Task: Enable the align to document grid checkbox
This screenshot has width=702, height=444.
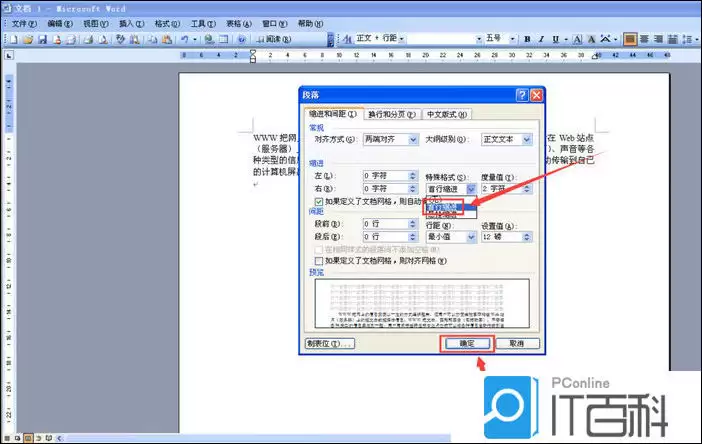Action: [319, 259]
